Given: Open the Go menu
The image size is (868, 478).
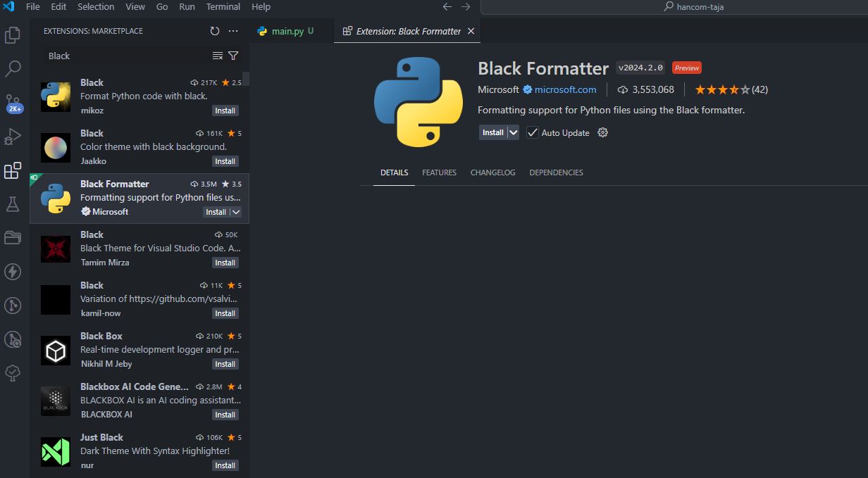Looking at the screenshot, I should [x=162, y=6].
